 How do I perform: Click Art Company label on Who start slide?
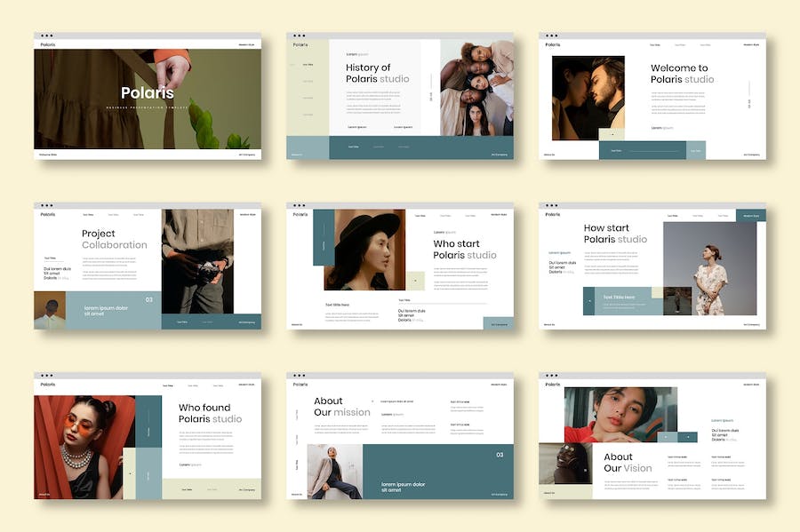(499, 323)
